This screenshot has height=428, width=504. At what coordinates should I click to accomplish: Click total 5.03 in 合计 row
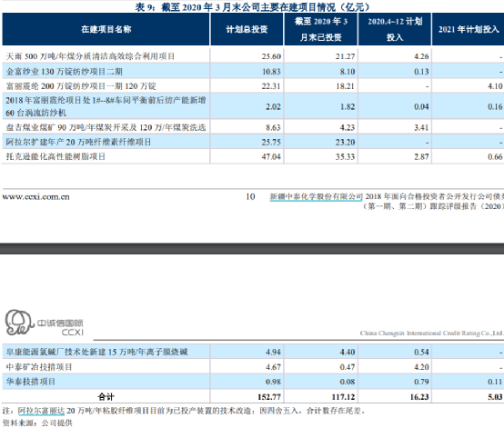click(495, 397)
